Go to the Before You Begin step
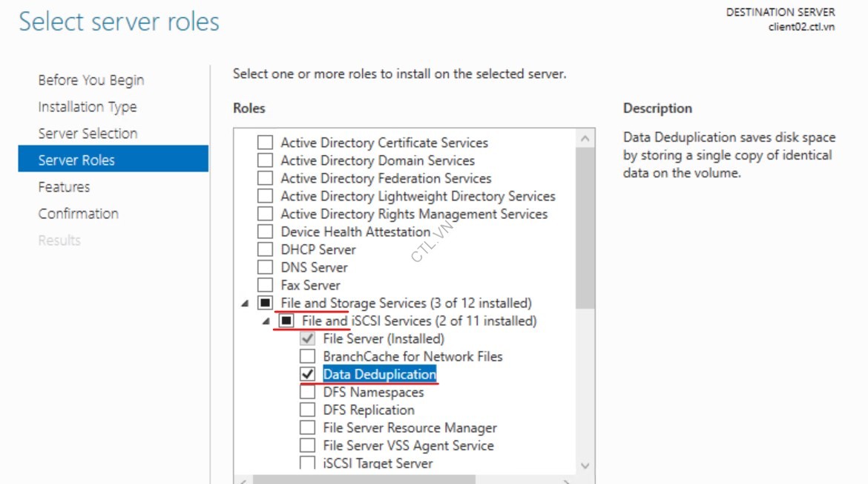868x484 pixels. point(91,80)
